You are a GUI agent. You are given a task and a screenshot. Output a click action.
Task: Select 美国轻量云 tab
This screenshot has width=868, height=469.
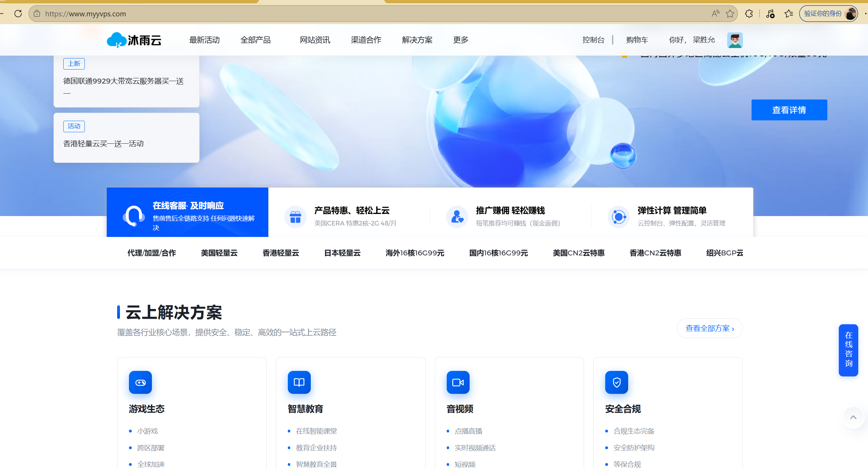(x=219, y=253)
